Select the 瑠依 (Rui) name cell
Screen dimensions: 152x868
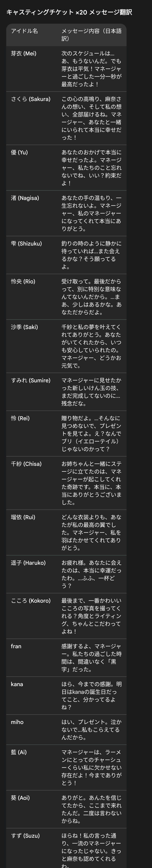23,517
